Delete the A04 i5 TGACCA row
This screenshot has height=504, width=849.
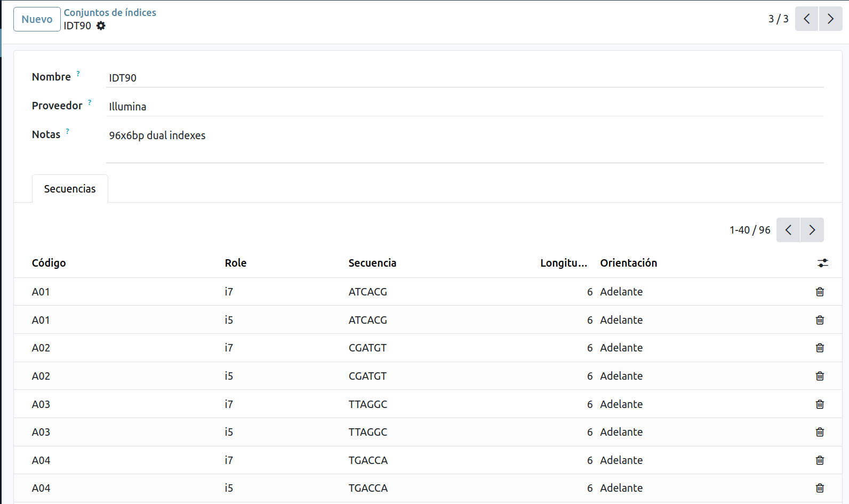point(820,488)
